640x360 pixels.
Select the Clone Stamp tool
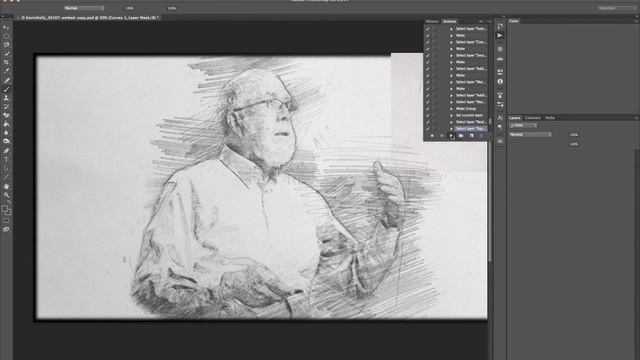6,98
